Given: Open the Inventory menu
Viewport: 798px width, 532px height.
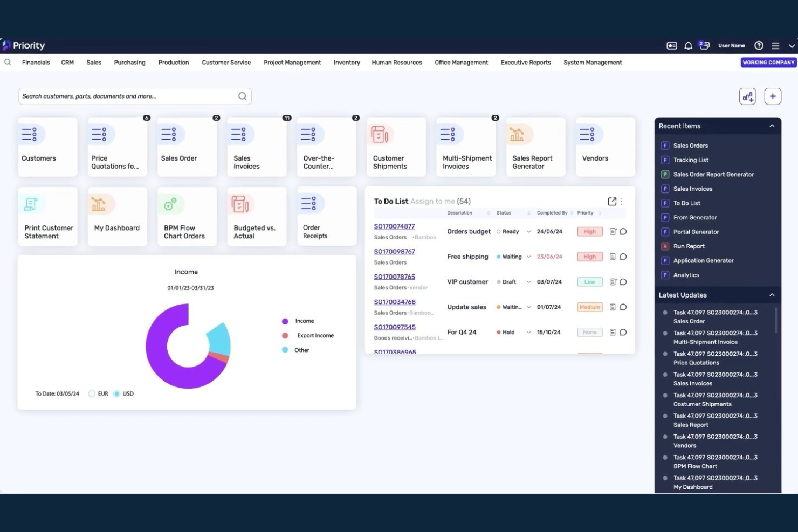Looking at the screenshot, I should [346, 62].
